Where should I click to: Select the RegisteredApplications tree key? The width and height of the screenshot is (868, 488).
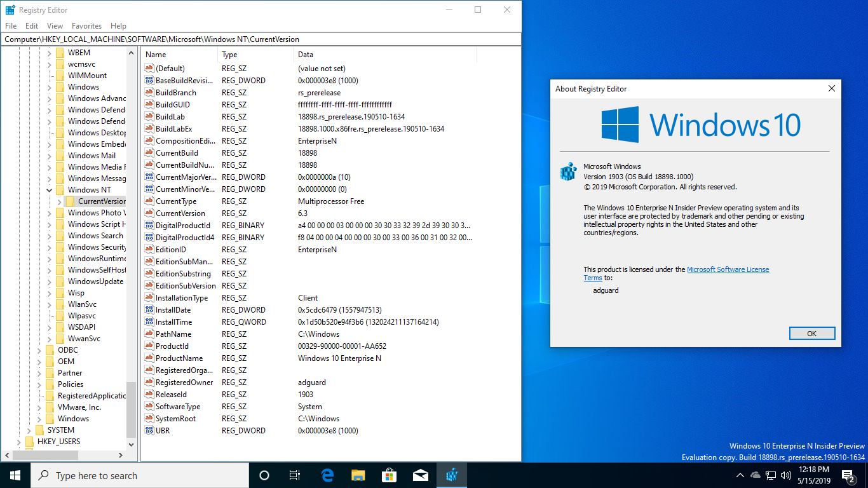click(x=92, y=396)
